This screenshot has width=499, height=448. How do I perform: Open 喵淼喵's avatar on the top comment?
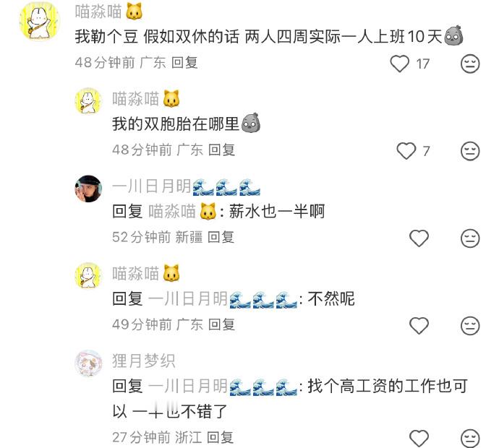pos(40,21)
